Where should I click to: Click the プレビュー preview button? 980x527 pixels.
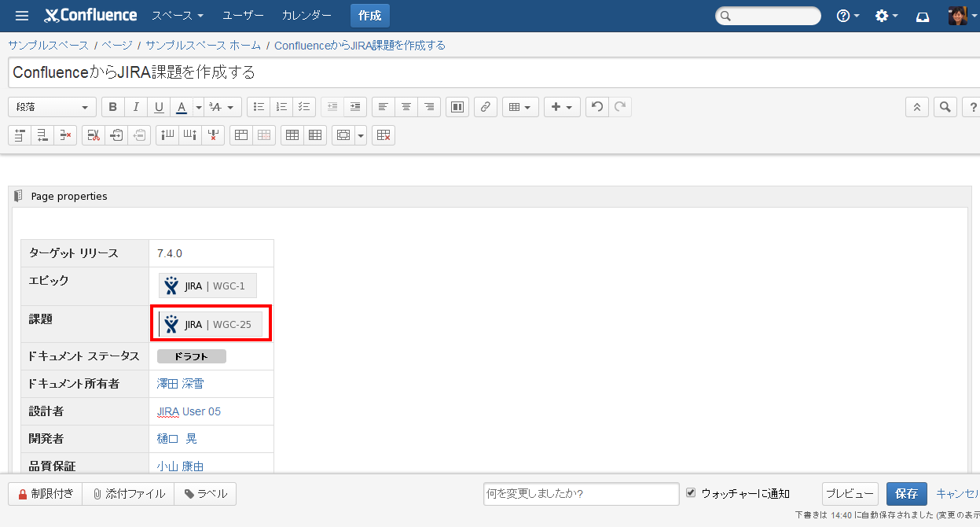[x=850, y=494]
